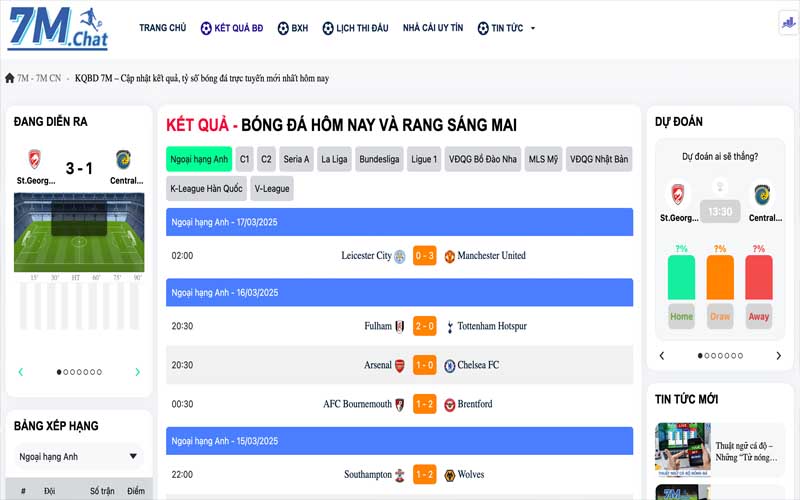Click the Thuật ngữ cá độ news thumbnail
This screenshot has width=800, height=500.
[683, 450]
